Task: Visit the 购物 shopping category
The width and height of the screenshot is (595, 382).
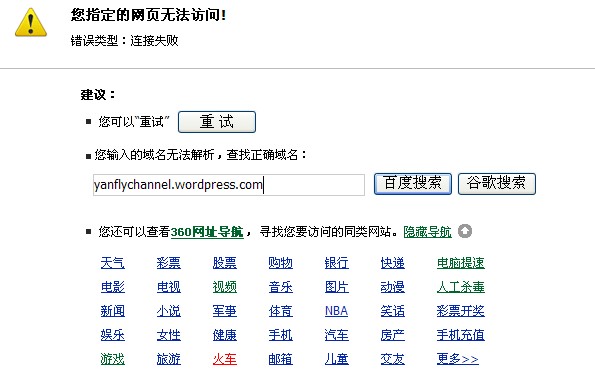Action: [280, 263]
